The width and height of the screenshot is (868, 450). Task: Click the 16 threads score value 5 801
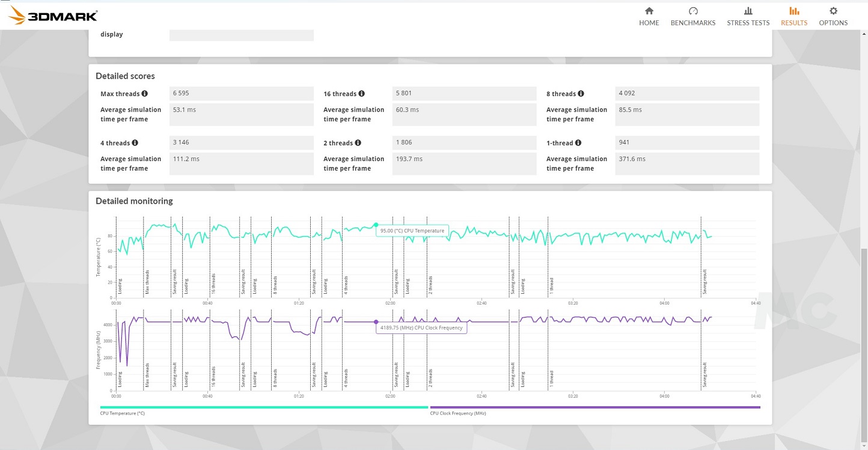coord(463,94)
